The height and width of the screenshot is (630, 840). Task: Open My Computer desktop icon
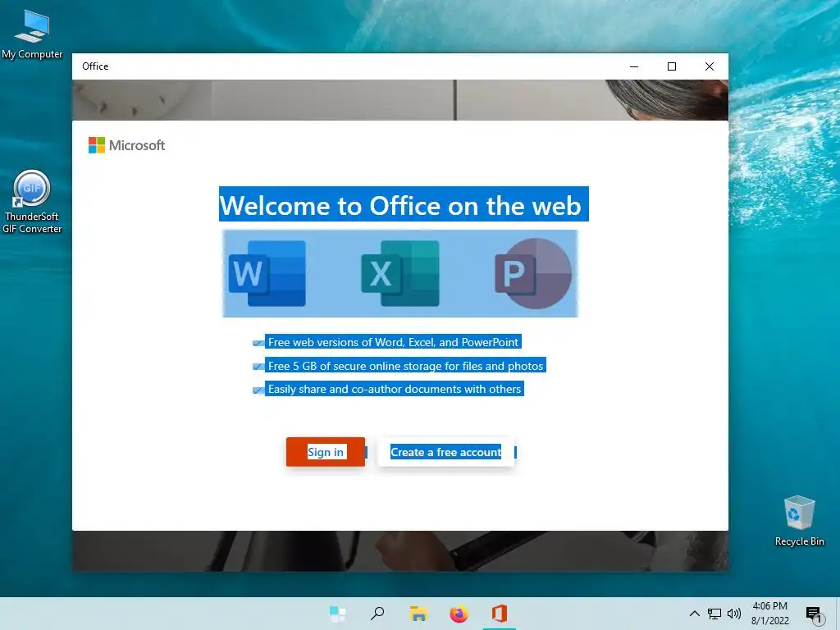pyautogui.click(x=32, y=34)
